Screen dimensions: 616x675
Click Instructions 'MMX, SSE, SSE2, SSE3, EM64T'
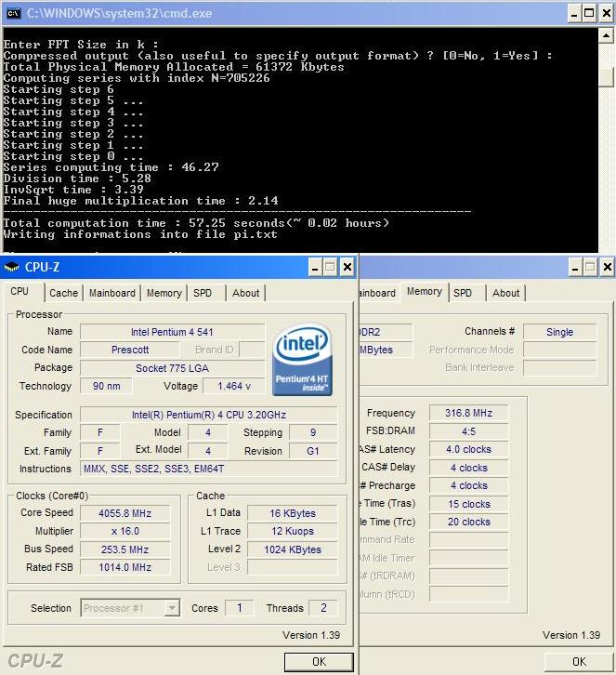tap(209, 469)
